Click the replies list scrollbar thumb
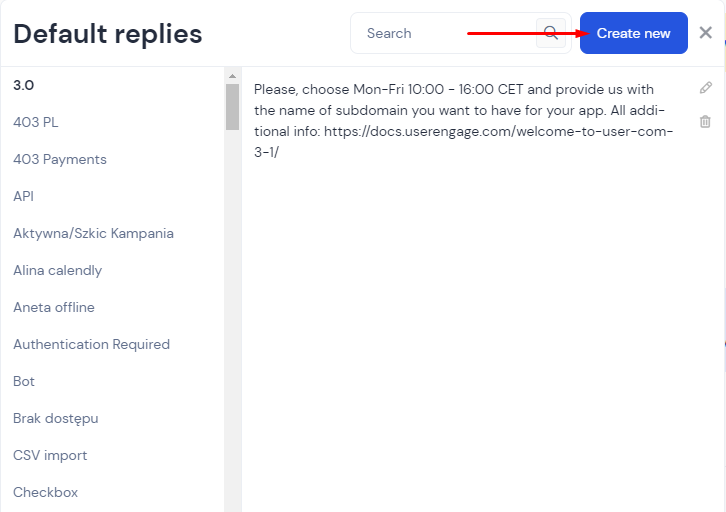 click(232, 107)
